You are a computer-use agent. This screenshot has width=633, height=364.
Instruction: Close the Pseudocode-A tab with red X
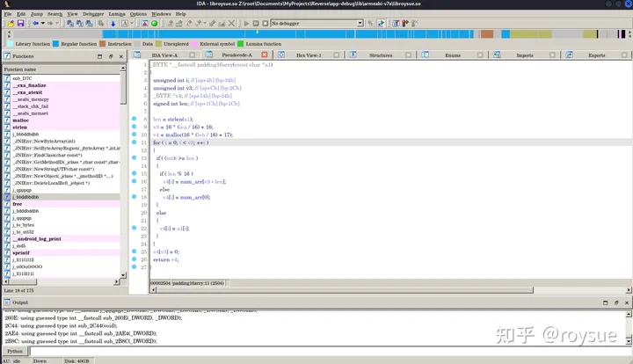[263, 55]
